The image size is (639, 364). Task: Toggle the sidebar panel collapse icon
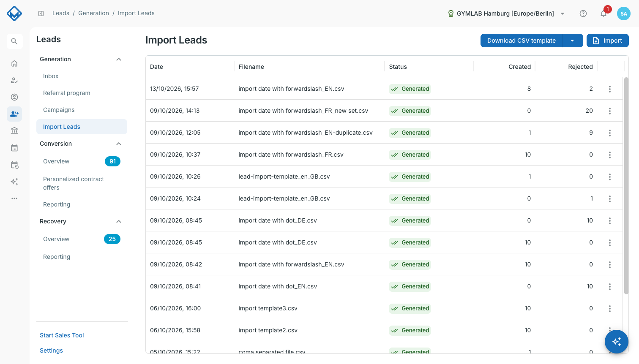41,14
